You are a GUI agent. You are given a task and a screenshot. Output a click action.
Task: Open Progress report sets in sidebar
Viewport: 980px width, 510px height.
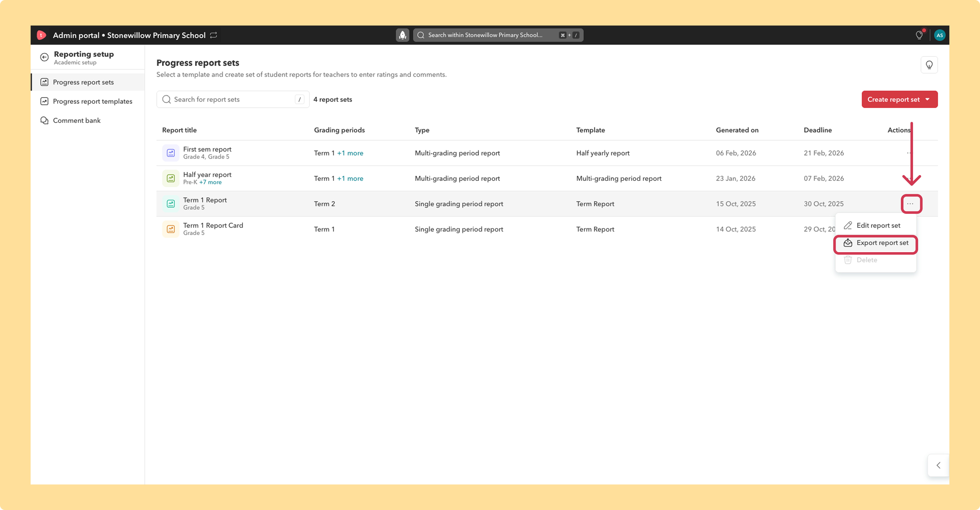88,82
